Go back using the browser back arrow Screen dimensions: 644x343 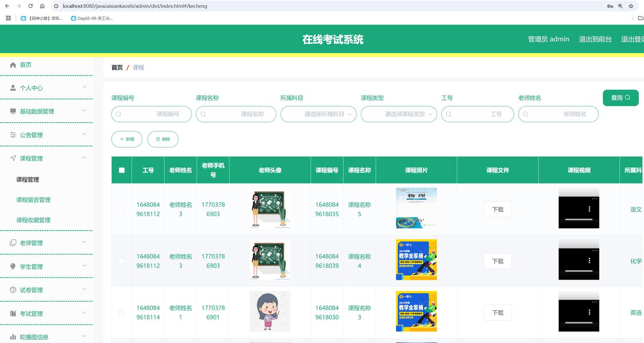(x=7, y=6)
